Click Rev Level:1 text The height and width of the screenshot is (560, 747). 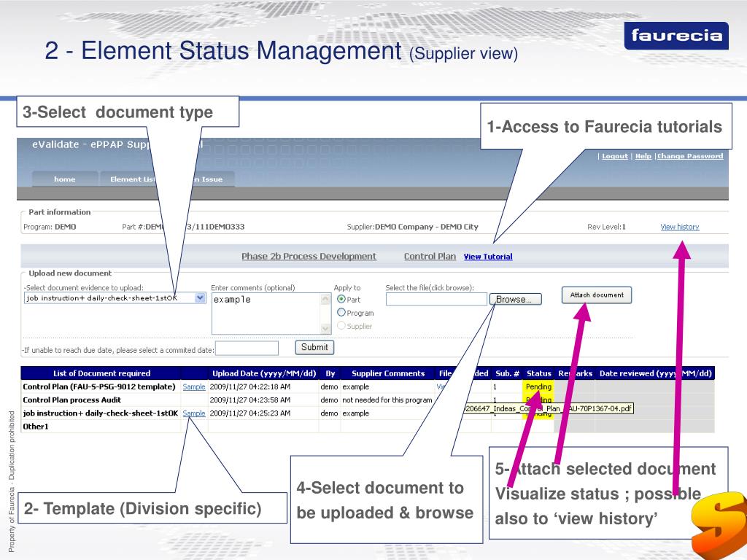click(606, 227)
